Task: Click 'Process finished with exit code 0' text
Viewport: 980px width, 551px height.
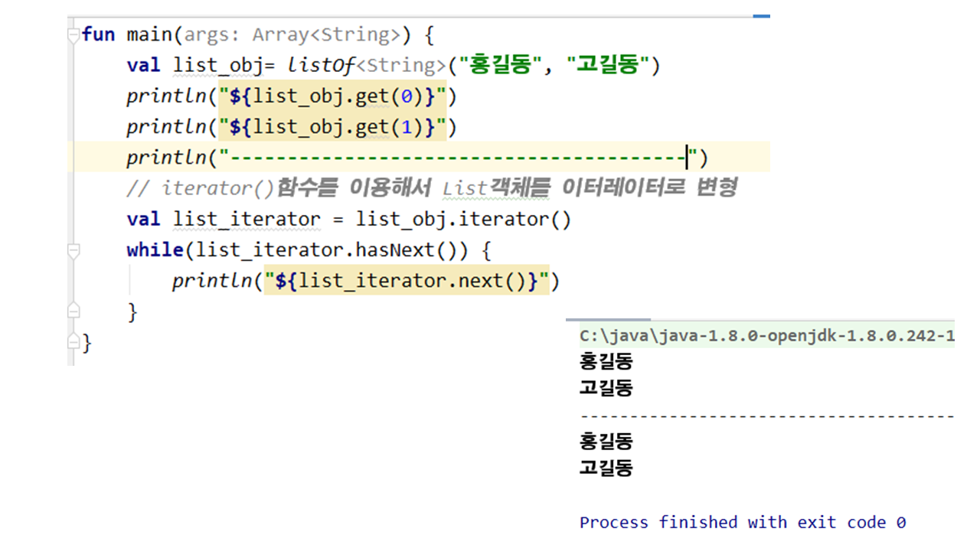Action: pos(742,523)
